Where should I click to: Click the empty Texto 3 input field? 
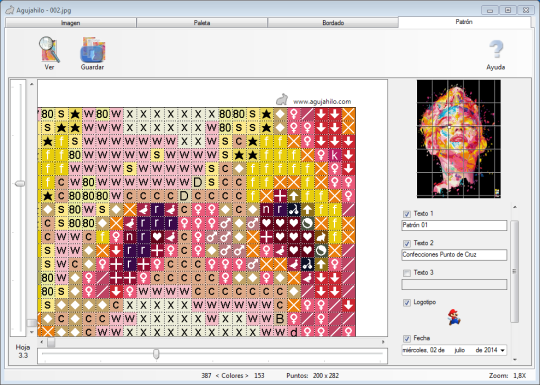454,284
